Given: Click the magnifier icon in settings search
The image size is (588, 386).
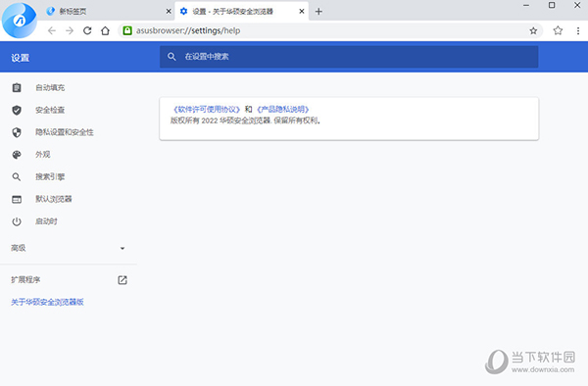Looking at the screenshot, I should point(171,57).
